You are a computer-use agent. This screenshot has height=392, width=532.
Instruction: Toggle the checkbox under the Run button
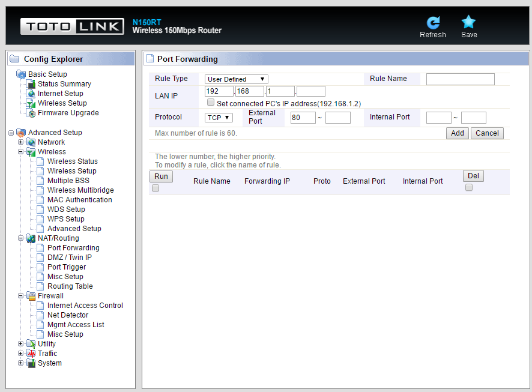click(x=156, y=188)
